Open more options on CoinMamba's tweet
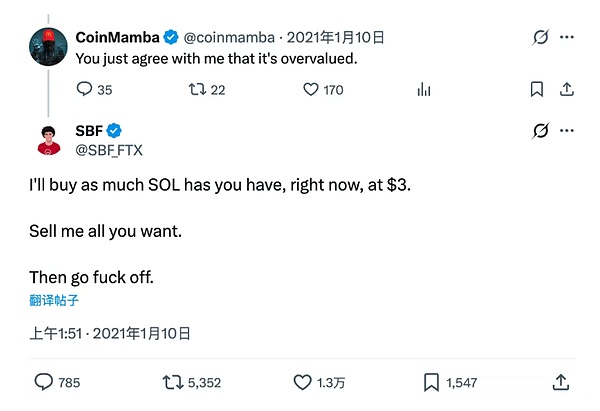The height and width of the screenshot is (411, 600). click(x=567, y=37)
